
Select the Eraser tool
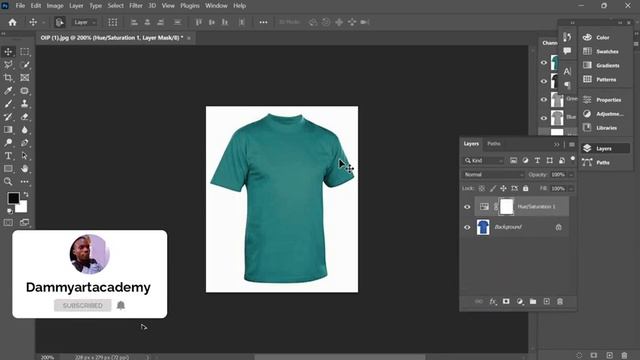coord(24,117)
